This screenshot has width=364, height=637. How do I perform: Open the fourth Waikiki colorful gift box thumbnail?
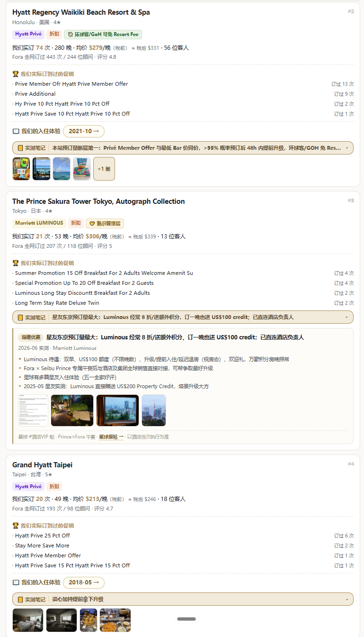(x=82, y=169)
